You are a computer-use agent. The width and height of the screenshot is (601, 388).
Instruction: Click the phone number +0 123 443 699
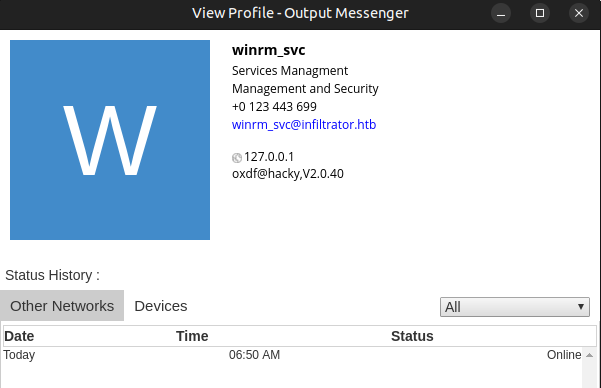274,107
